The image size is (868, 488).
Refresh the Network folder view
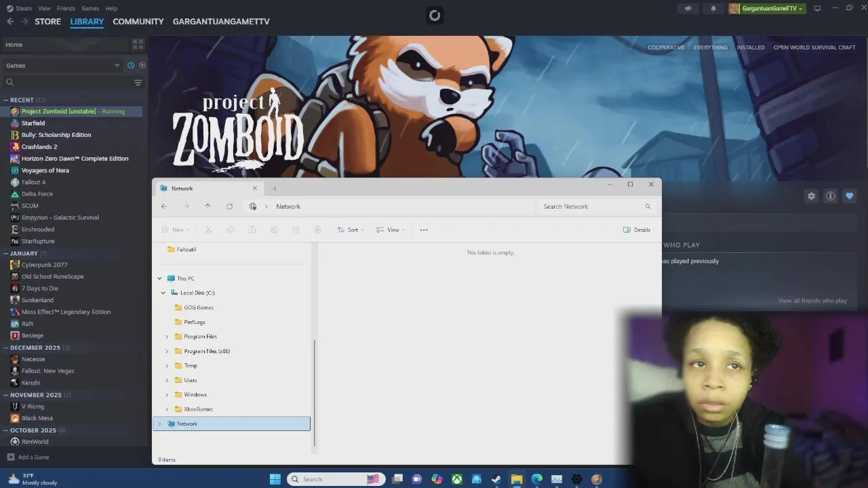(x=229, y=206)
